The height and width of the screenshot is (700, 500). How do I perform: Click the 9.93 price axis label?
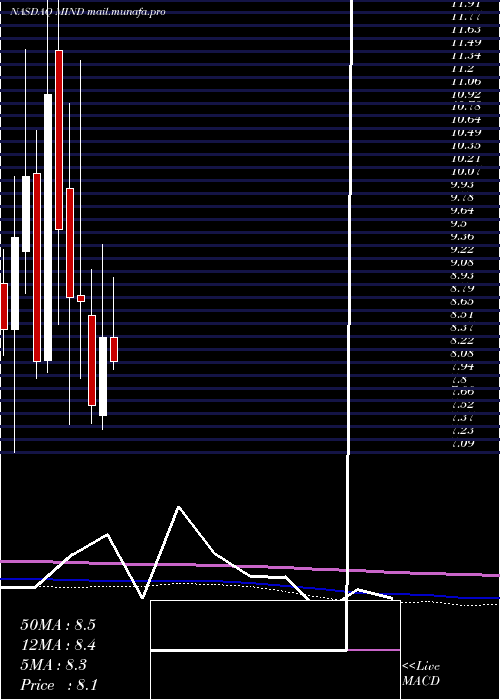(462, 184)
